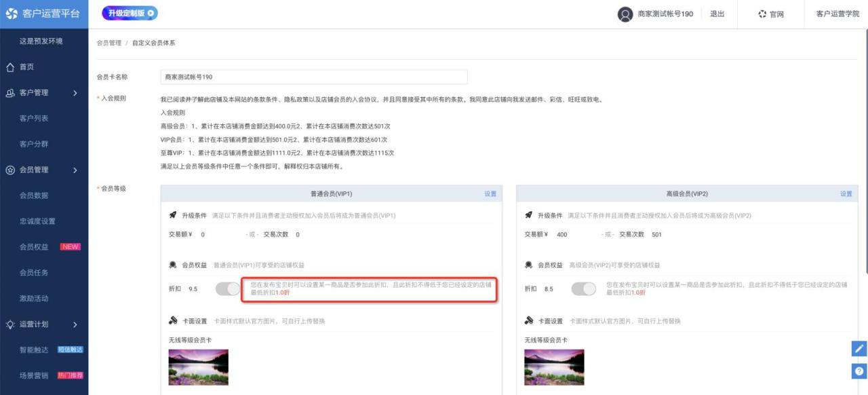Open 会员权益 in the sidebar
Image resolution: width=868 pixels, height=395 pixels.
[34, 247]
